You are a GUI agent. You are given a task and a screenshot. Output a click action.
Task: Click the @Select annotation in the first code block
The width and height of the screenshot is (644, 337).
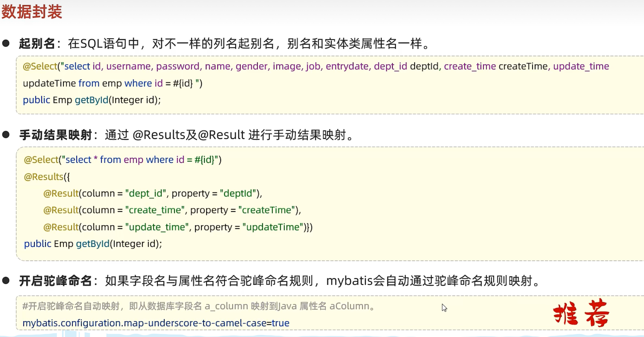pyautogui.click(x=40, y=66)
